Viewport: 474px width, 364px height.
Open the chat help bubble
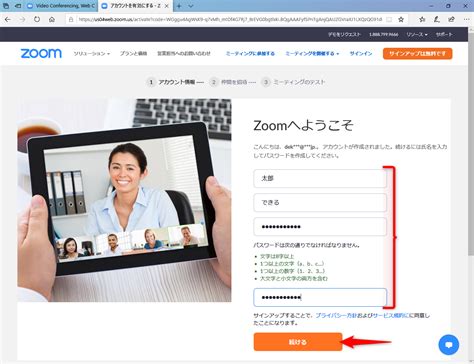[x=449, y=345]
